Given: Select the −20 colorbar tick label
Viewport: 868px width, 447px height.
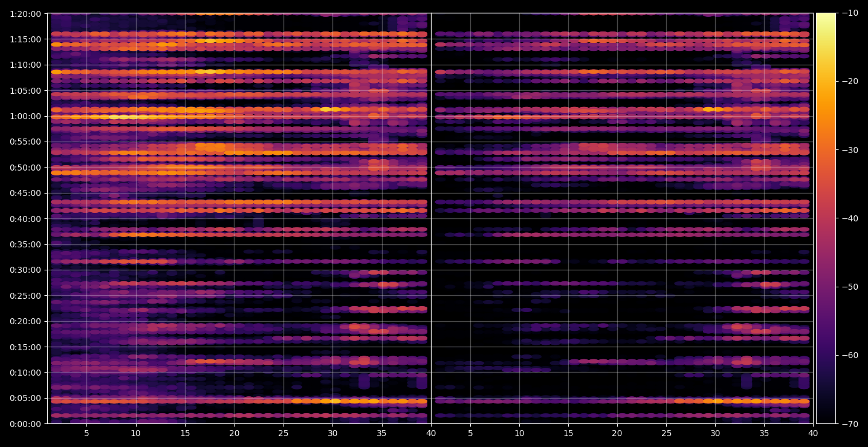Looking at the screenshot, I should pos(849,82).
